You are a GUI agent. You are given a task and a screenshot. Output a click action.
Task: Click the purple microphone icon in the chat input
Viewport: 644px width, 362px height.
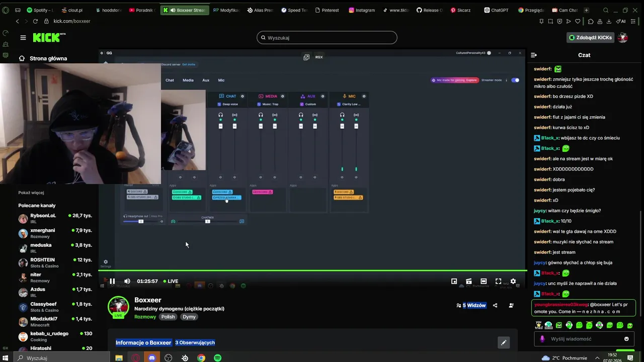542,339
